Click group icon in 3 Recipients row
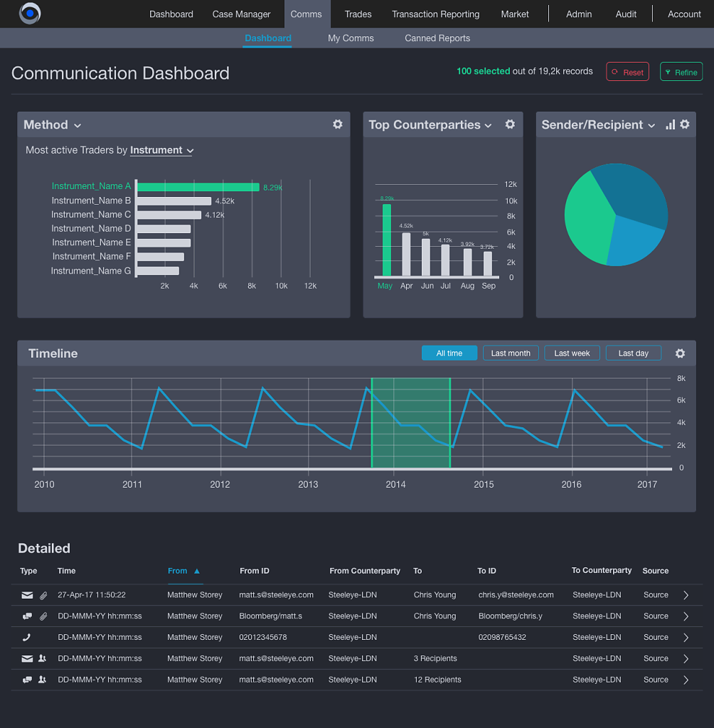Viewport: 714px width, 728px height. 42,658
